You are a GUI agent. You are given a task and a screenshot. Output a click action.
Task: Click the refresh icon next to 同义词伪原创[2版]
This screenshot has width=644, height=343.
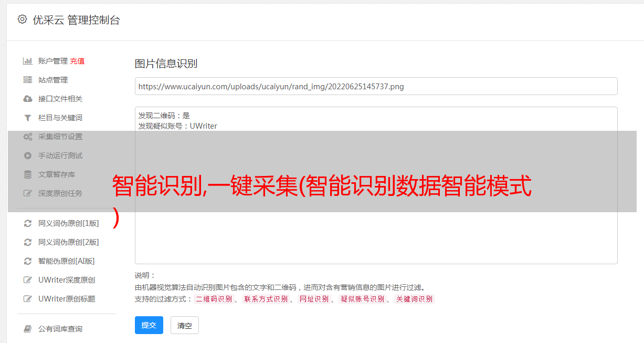point(28,242)
